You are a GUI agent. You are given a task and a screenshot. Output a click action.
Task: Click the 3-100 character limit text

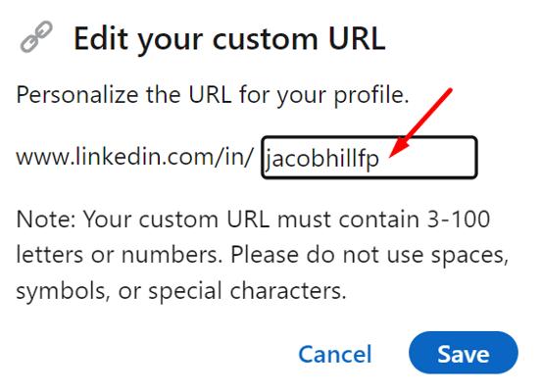click(x=459, y=220)
